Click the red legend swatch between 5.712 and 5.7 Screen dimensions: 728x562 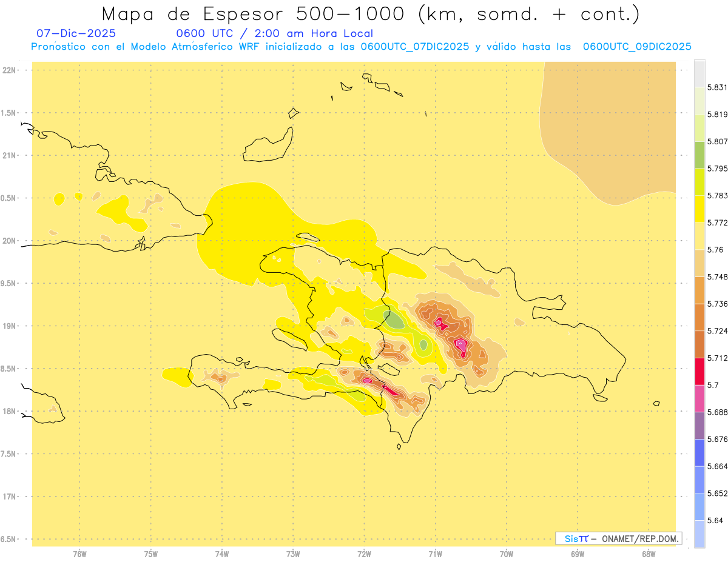pyautogui.click(x=699, y=372)
